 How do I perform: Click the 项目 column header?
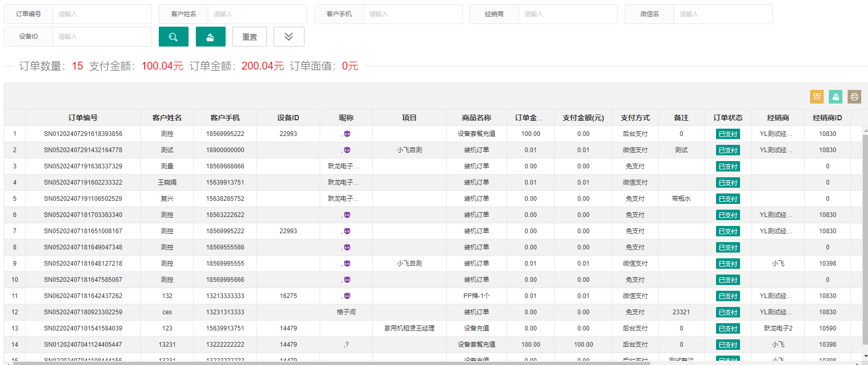pos(409,118)
